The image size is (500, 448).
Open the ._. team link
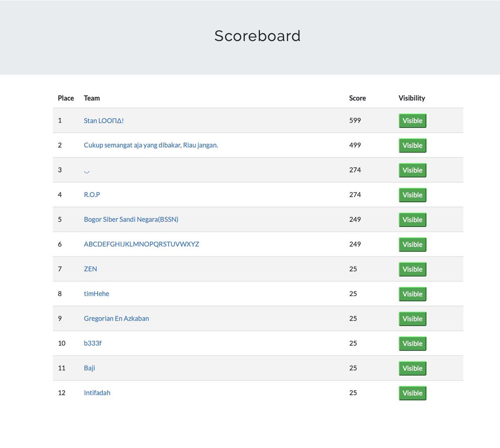point(87,170)
